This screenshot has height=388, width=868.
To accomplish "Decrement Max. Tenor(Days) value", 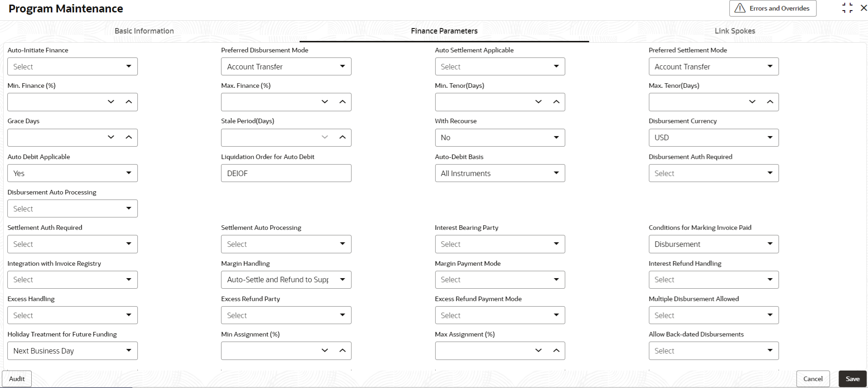I will 752,102.
